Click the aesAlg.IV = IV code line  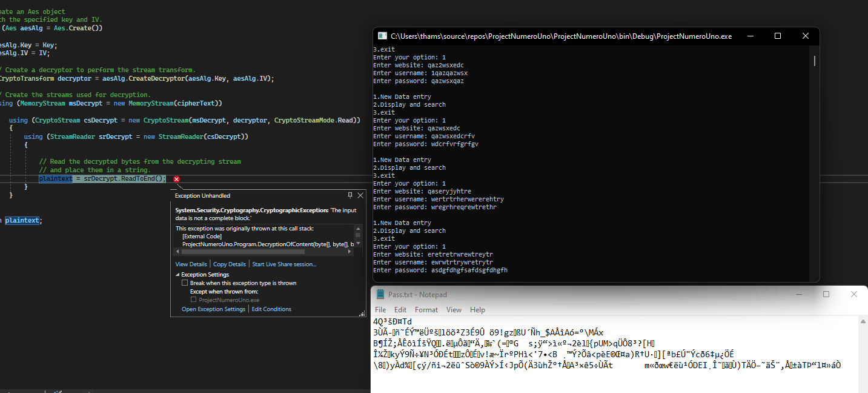[x=25, y=53]
